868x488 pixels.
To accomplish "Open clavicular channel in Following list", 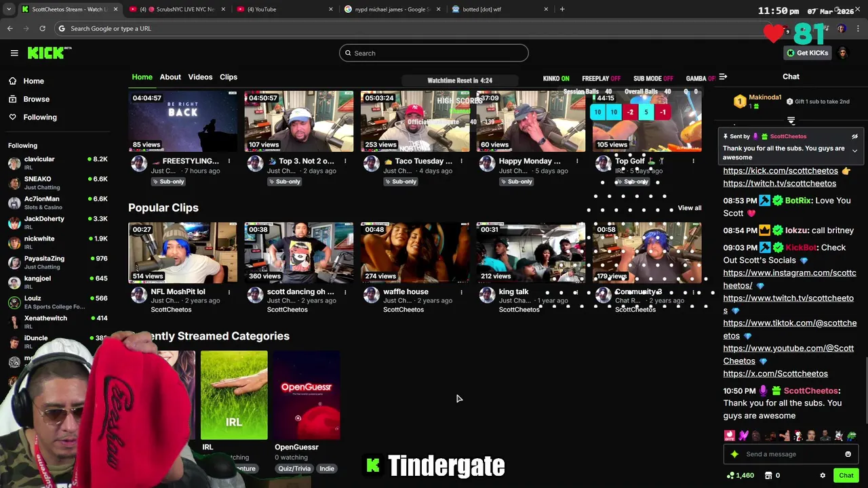I will point(58,163).
